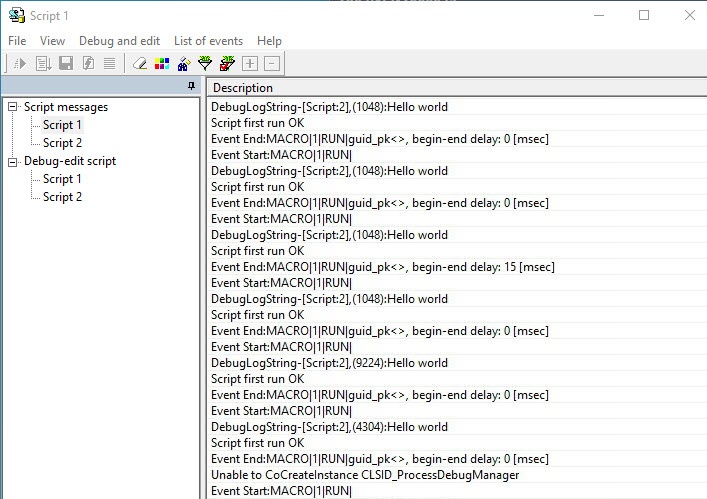The image size is (707, 499).
Task: Click the run script arrow icon
Action: (20, 64)
